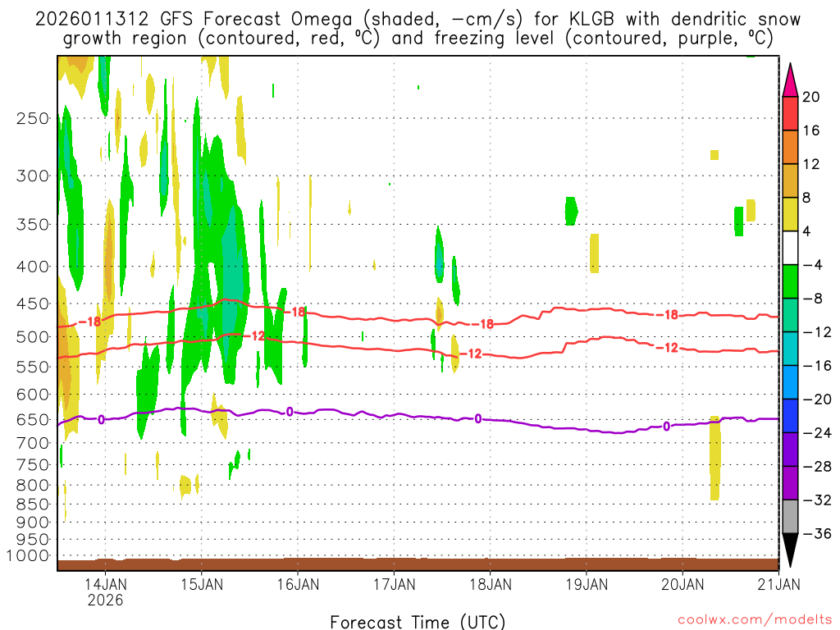The image size is (840, 630).
Task: Click the 1000 pressure level label
Action: point(28,556)
